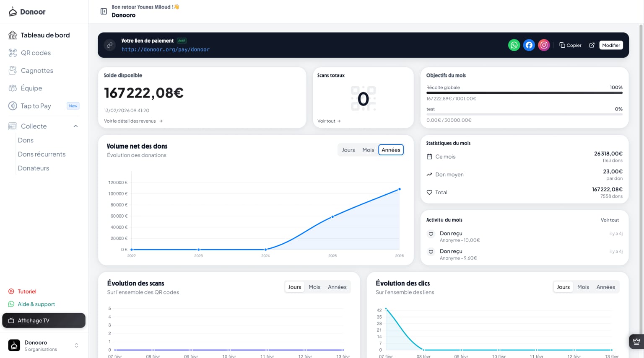Viewport: 644px width, 358px height.
Task: Click the Récolte globale progress bar
Action: (524, 93)
